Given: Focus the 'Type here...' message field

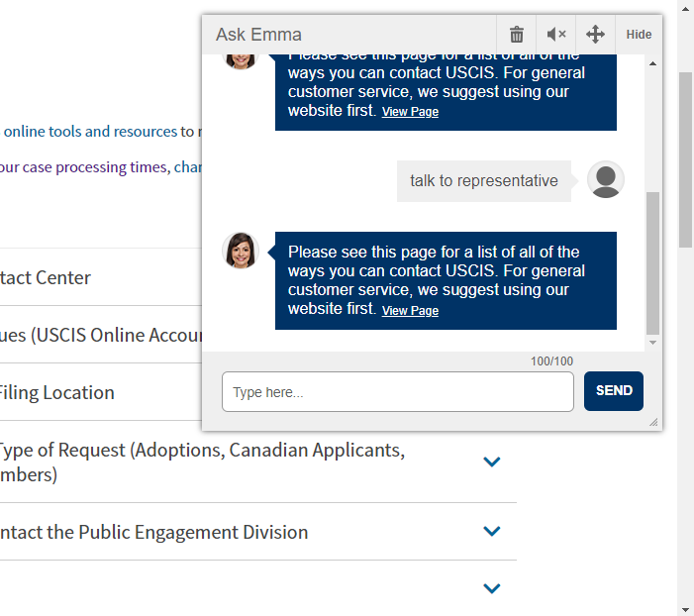Looking at the screenshot, I should tap(397, 392).
